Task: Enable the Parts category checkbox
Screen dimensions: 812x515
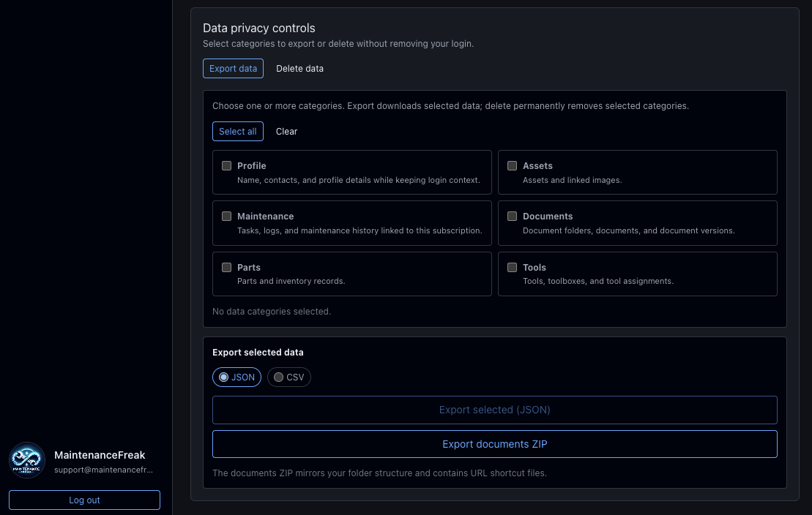Action: (226, 267)
